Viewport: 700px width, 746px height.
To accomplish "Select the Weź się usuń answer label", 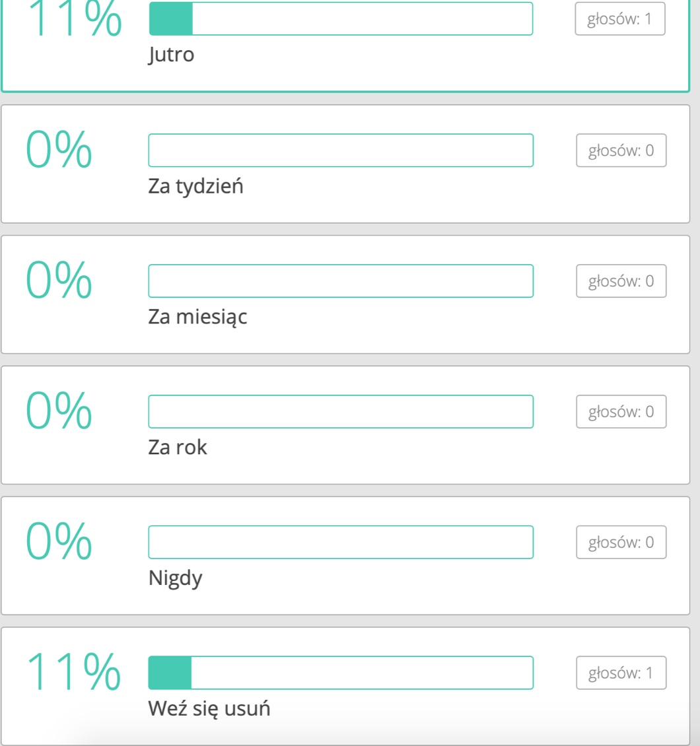I will tap(209, 709).
